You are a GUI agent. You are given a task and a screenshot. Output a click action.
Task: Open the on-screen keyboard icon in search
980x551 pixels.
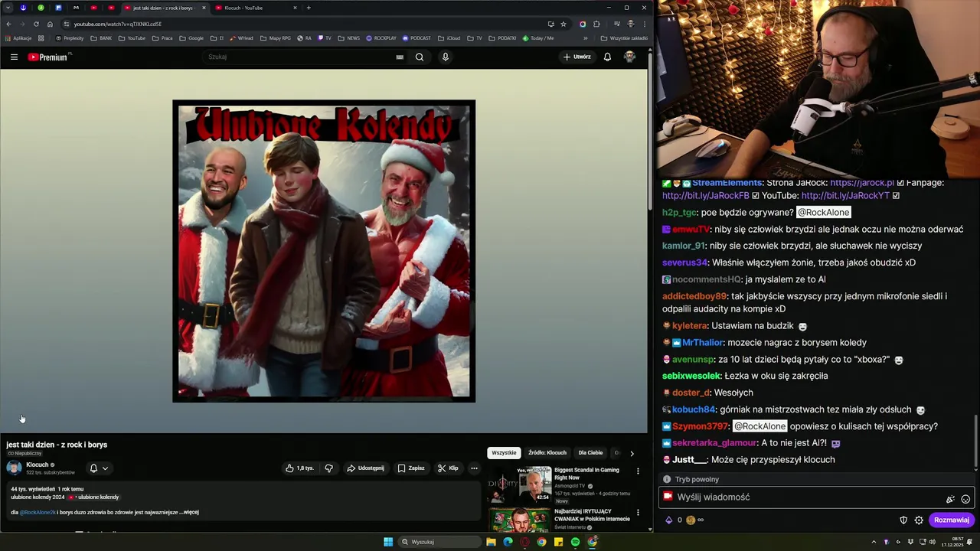(x=400, y=57)
